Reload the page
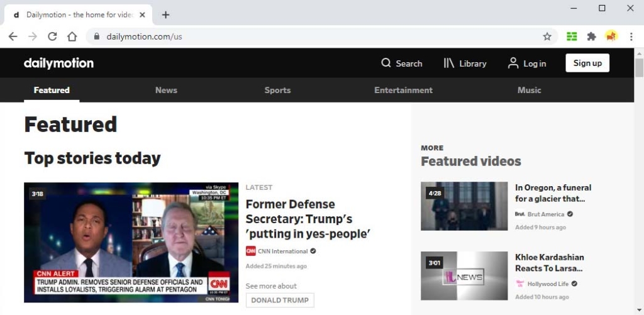Image resolution: width=644 pixels, height=315 pixels. 52,36
